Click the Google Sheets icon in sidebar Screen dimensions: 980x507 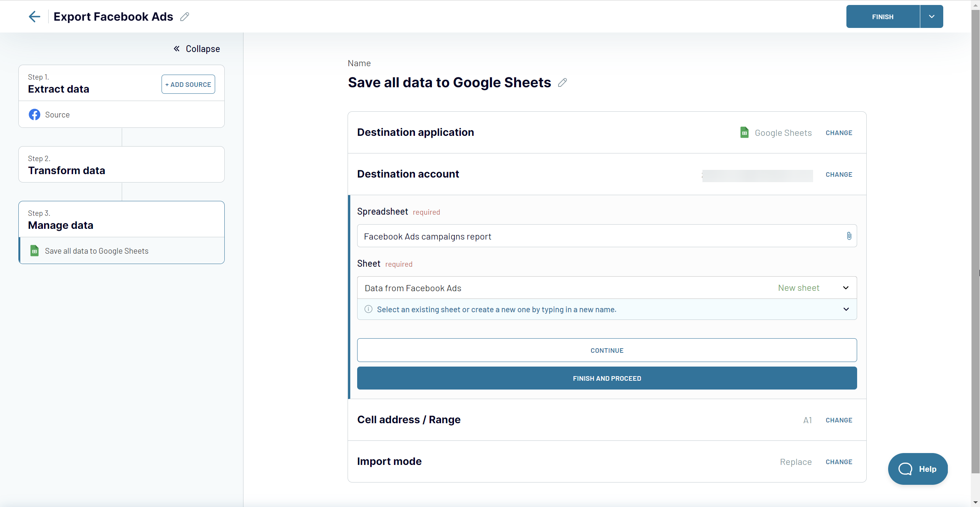click(34, 251)
